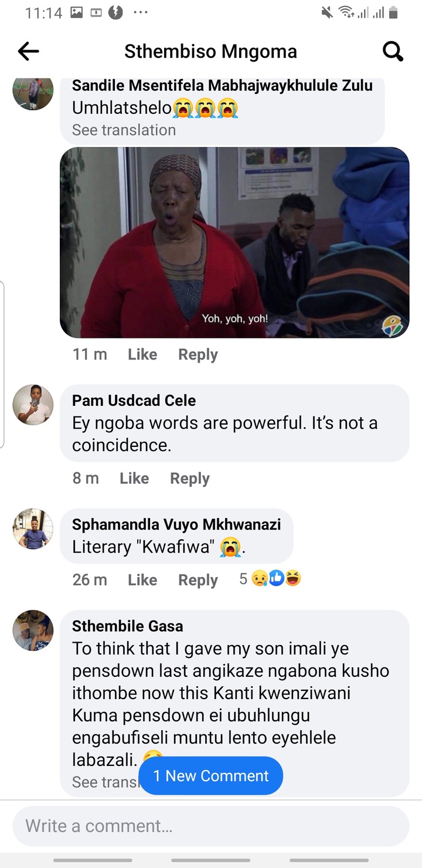The height and width of the screenshot is (868, 422).
Task: Tap the gallery icon in status bar
Action: tap(77, 13)
